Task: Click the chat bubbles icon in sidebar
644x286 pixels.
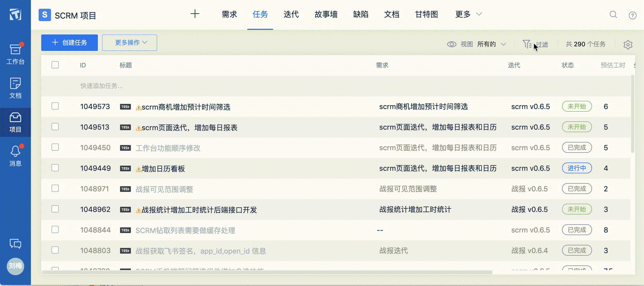Action: coord(15,243)
